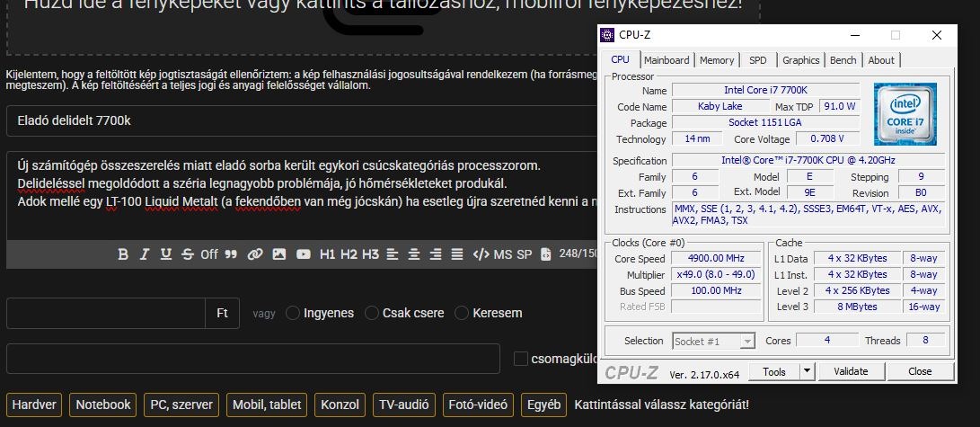Click into the ad description text area
980x427 pixels.
pos(302,196)
